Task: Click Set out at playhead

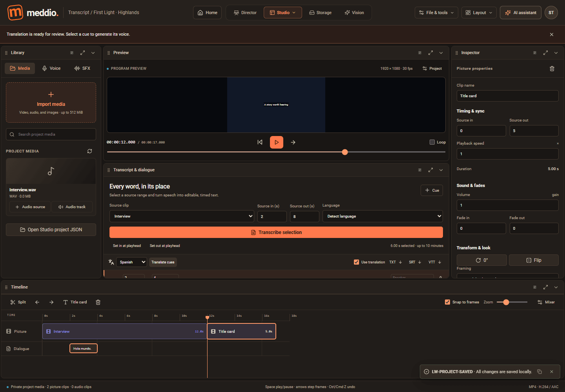Action: click(x=165, y=246)
